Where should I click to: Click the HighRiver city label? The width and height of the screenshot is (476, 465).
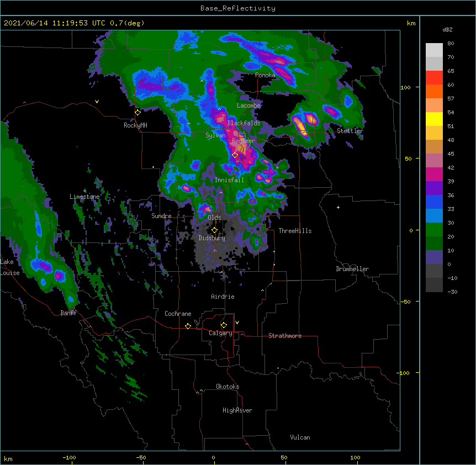pos(237,410)
